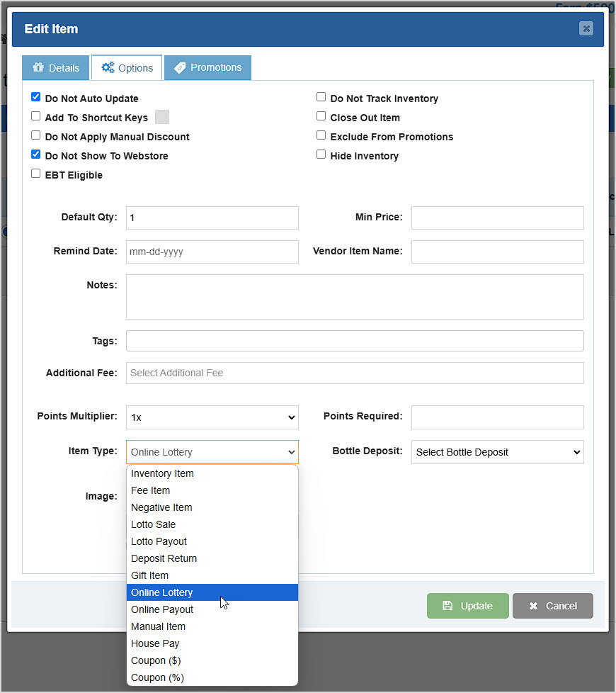The width and height of the screenshot is (616, 693).
Task: Check Exclude From Promotions
Action: [321, 135]
